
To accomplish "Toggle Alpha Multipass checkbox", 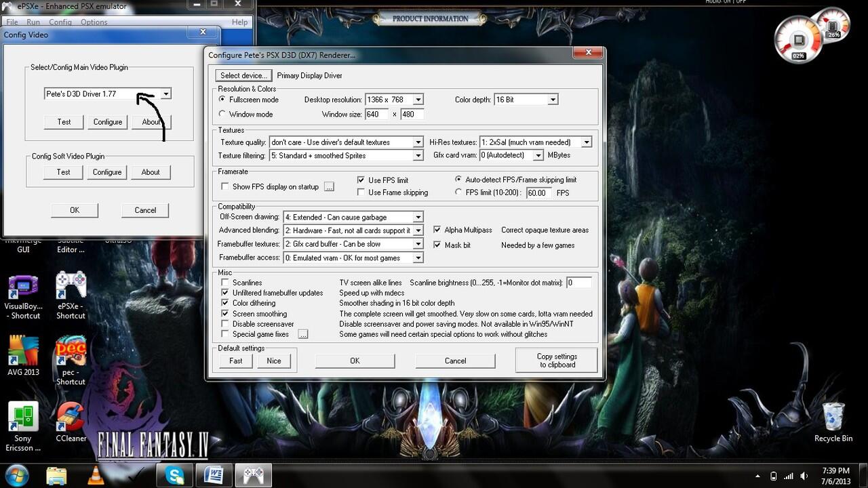I will (x=437, y=230).
